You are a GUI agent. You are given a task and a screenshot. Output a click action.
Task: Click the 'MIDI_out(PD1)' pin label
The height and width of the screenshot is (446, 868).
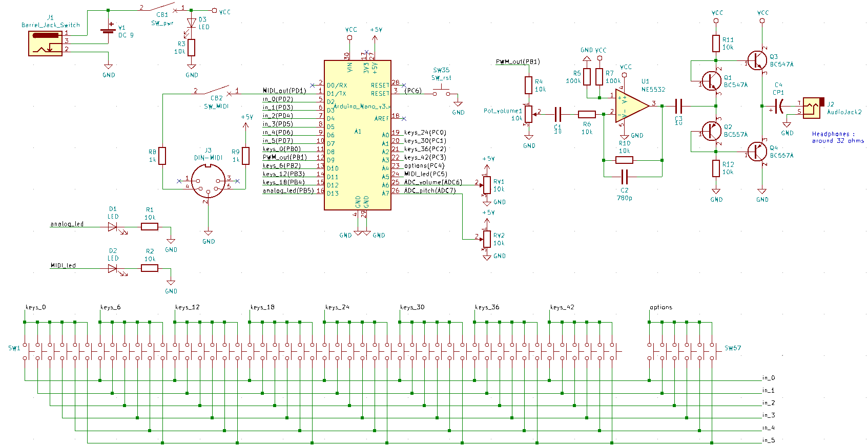pos(285,91)
